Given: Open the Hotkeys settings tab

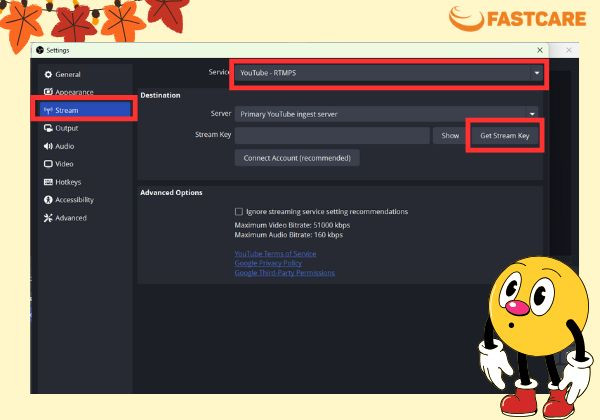Looking at the screenshot, I should click(85, 182).
